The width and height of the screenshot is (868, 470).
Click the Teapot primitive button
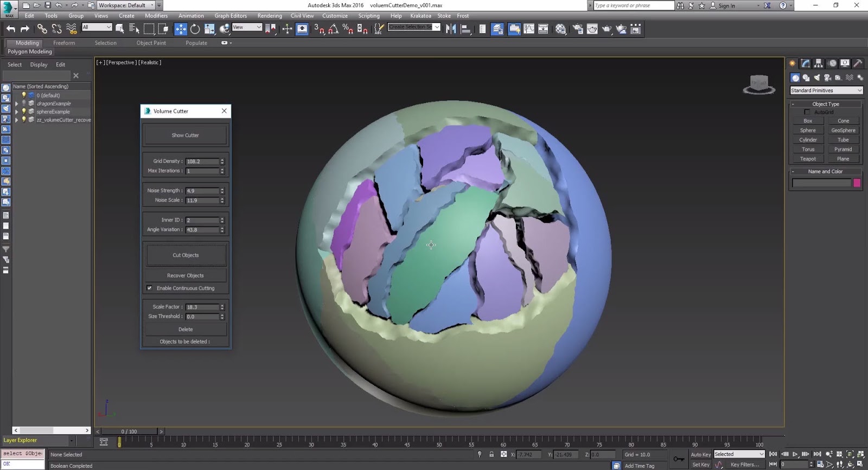807,159
